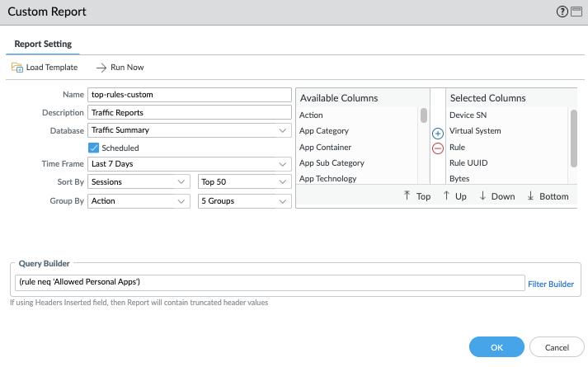Screen dimensions: 588x367
Task: Expand the Time Frame dropdown
Action: click(x=282, y=164)
